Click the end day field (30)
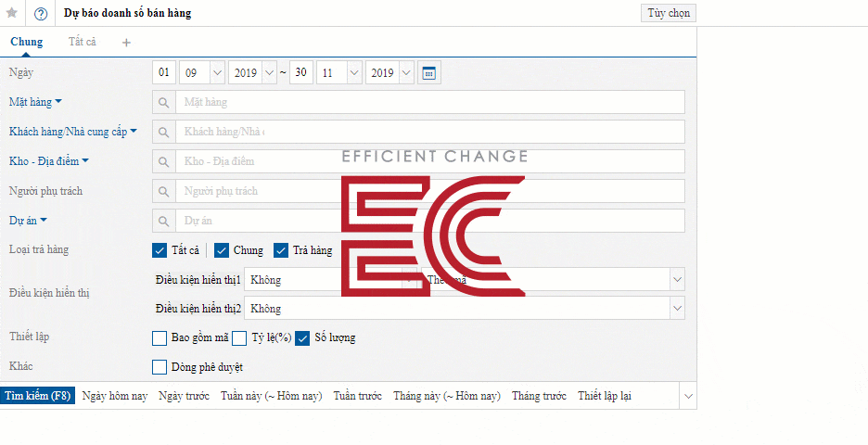868x445 pixels. click(x=301, y=73)
